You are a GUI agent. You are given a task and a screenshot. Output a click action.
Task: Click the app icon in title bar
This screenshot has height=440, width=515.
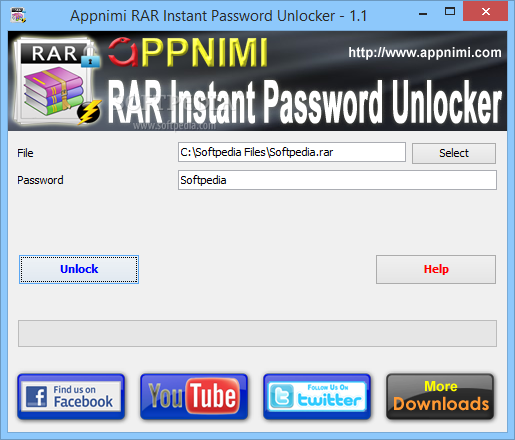(x=18, y=15)
